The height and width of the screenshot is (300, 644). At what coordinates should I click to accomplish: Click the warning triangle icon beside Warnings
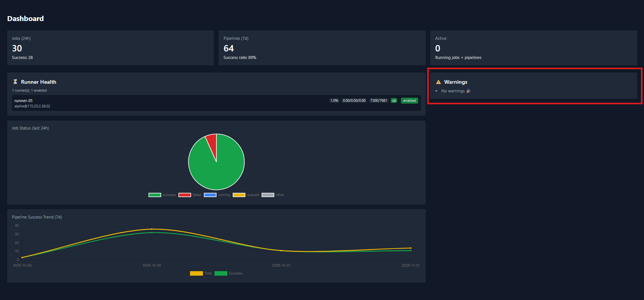coord(438,82)
